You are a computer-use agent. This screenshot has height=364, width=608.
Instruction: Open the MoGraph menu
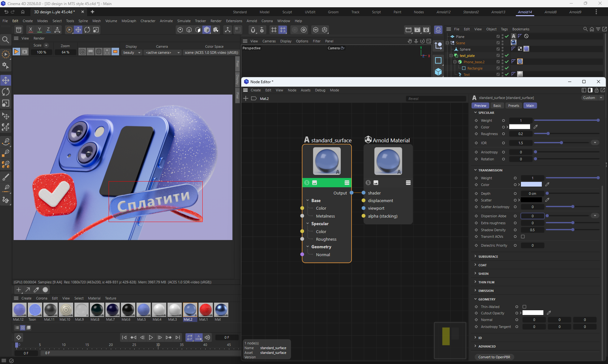pos(129,21)
